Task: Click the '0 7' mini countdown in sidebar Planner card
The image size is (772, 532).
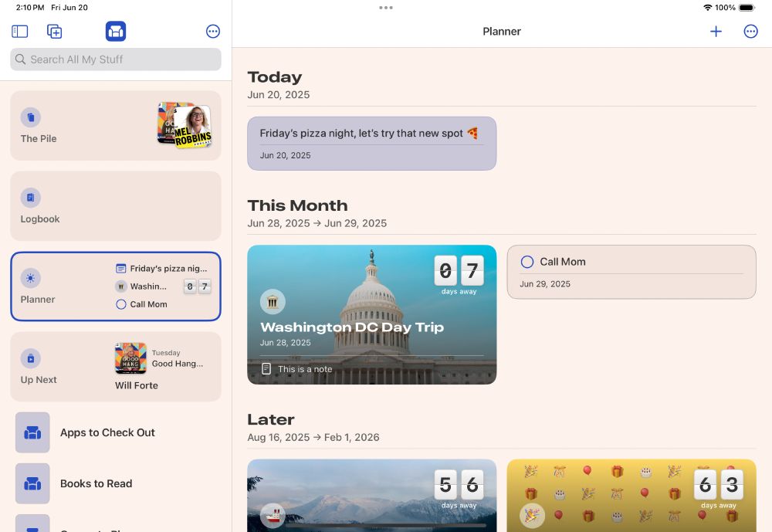Action: 197,286
